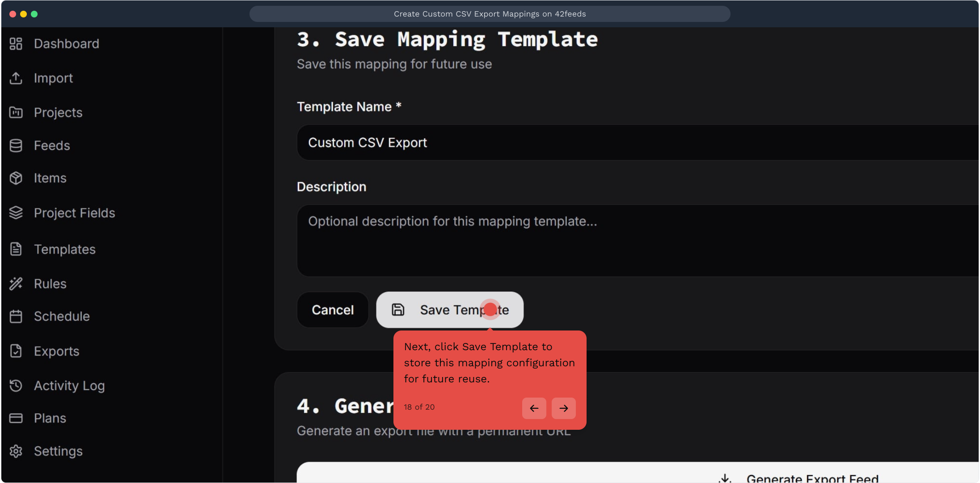Click the Schedule calendar icon
Screen dimensions: 980x483
pyautogui.click(x=16, y=316)
